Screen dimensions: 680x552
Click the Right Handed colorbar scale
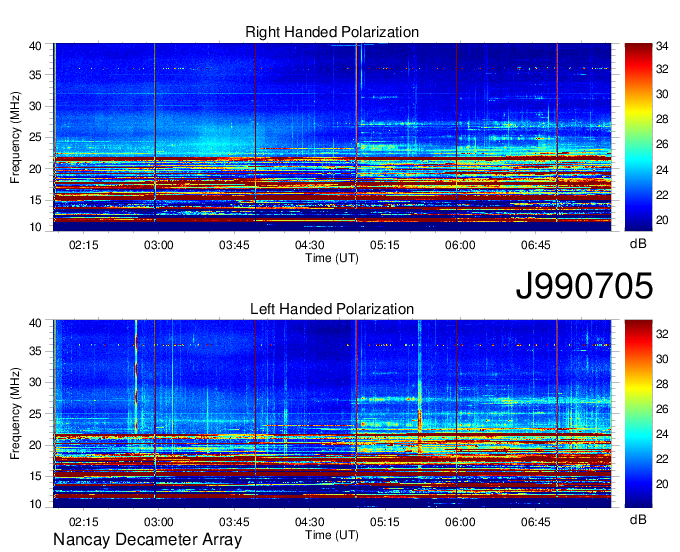click(x=638, y=137)
